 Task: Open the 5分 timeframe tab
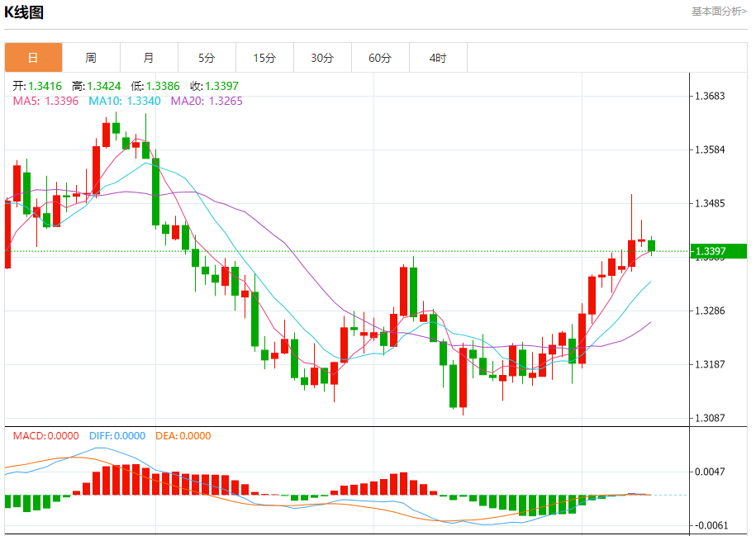click(x=207, y=58)
